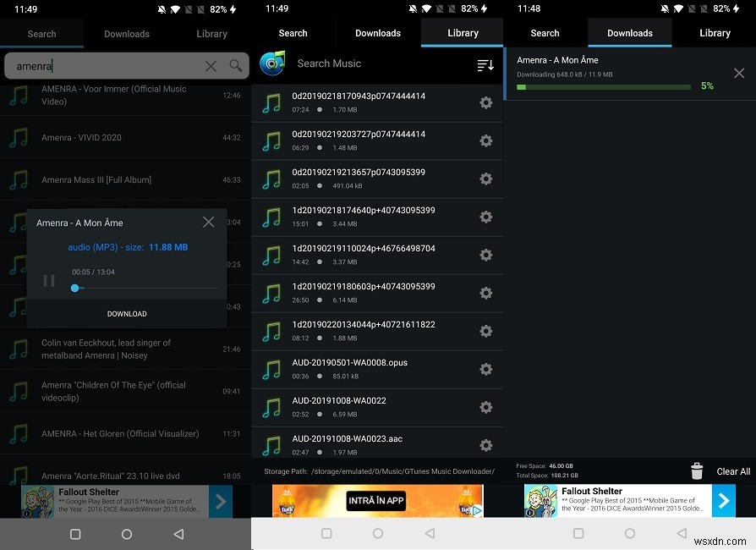Open gear settings for AUD-20190501-WA0008.opus
756x550 pixels.
point(485,370)
